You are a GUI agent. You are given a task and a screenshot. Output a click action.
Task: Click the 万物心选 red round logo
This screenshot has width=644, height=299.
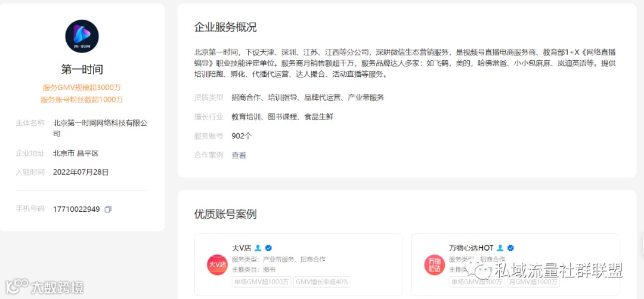tap(434, 265)
